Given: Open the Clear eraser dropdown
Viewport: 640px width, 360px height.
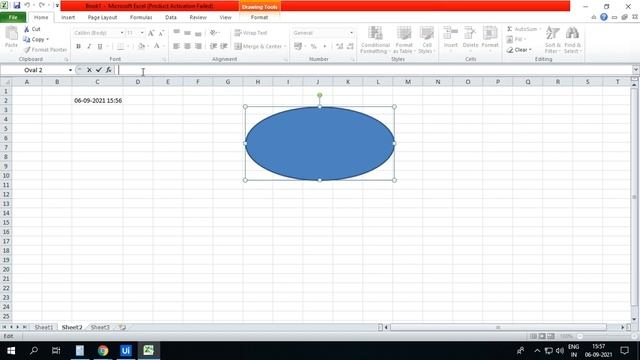Looking at the screenshot, I should (519, 50).
